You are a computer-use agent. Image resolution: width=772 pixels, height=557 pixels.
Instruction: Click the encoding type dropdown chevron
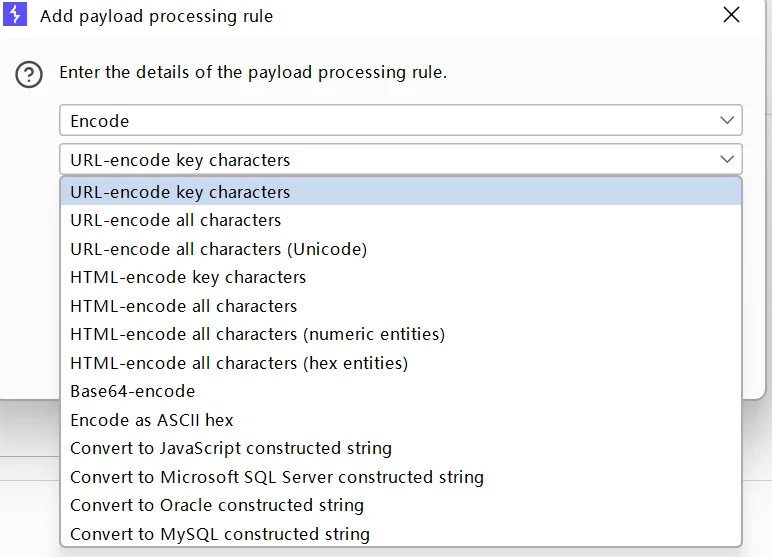point(727,160)
